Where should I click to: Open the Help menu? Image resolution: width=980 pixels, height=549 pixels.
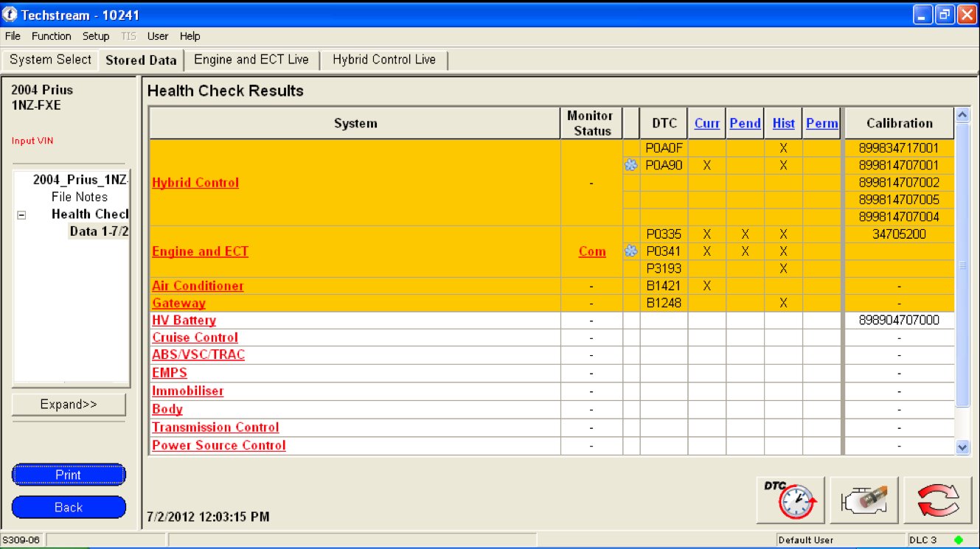(x=190, y=36)
